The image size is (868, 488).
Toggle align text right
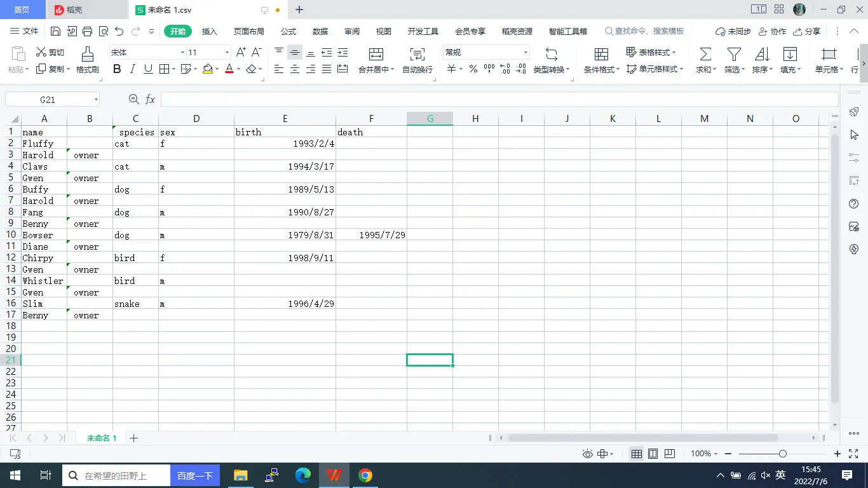(311, 69)
